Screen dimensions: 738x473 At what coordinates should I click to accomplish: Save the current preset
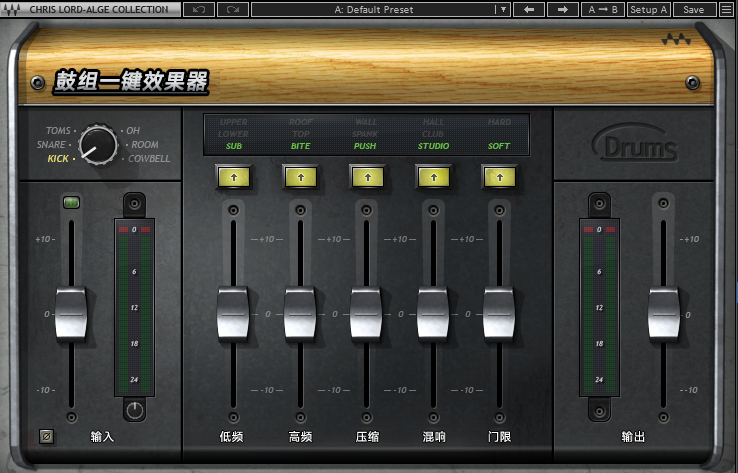tap(694, 9)
